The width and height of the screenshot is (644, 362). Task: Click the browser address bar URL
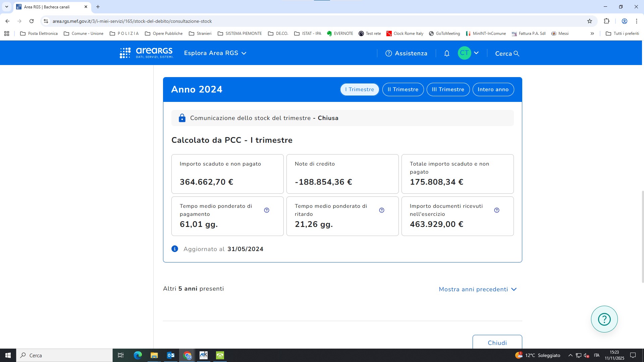(x=132, y=21)
